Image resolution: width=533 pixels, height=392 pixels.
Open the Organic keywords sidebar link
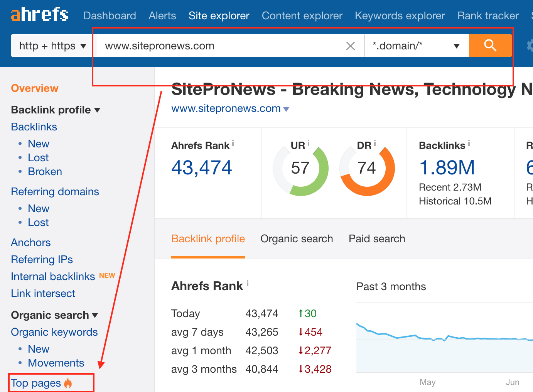[x=54, y=332]
